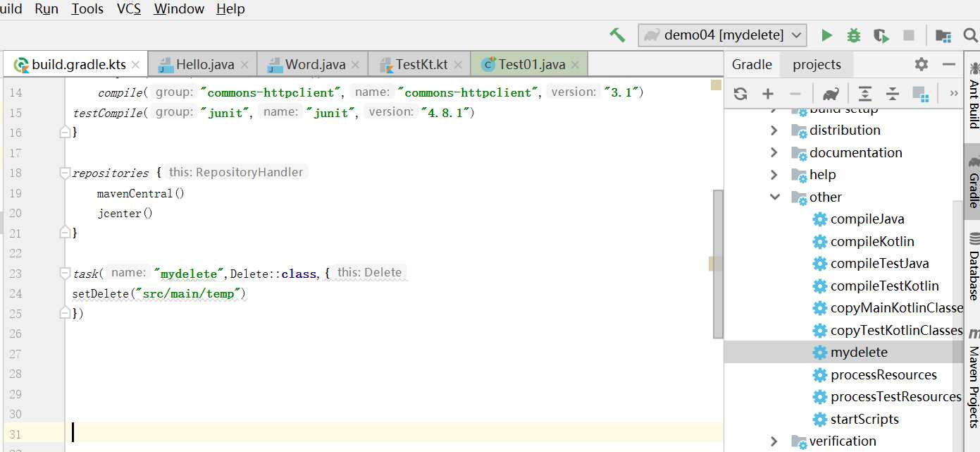
Task: Open the Help menu
Action: click(230, 9)
